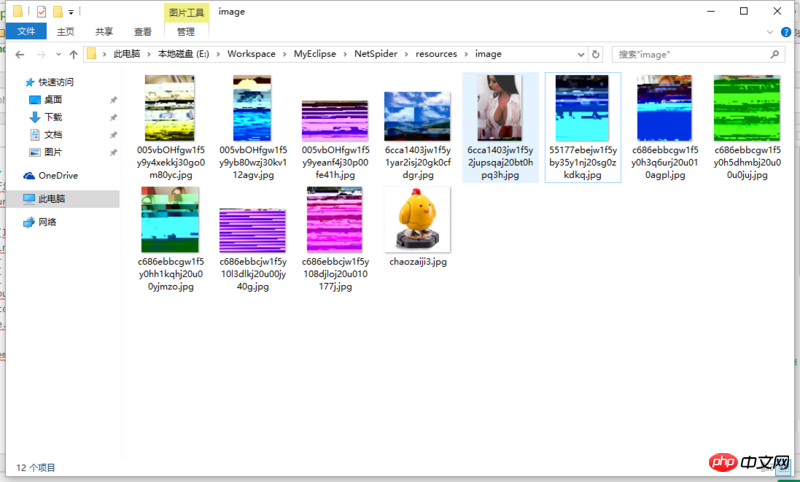Screen dimensions: 800x482
Task: Expand arrow after resources breadcrumb
Action: [x=466, y=54]
